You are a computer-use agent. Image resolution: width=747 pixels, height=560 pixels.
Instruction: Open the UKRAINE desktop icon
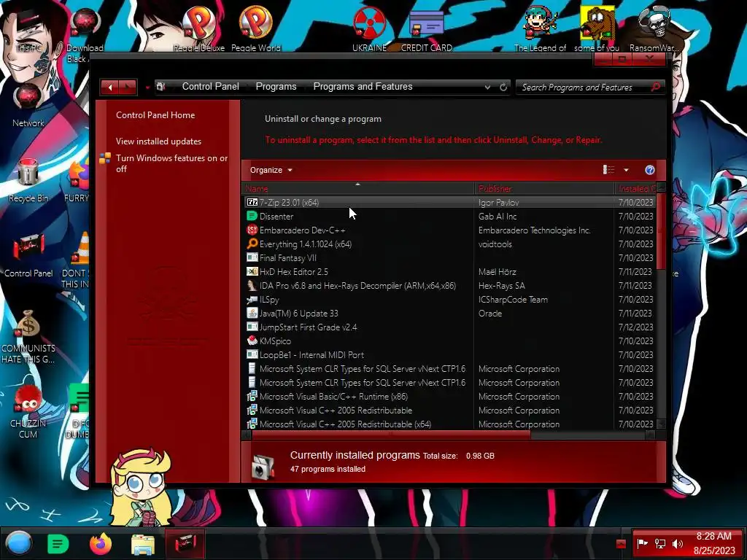point(369,28)
